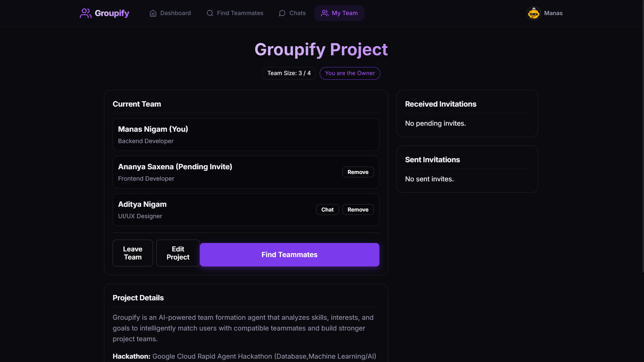
Task: Click the You are the Owner badge
Action: 350,73
